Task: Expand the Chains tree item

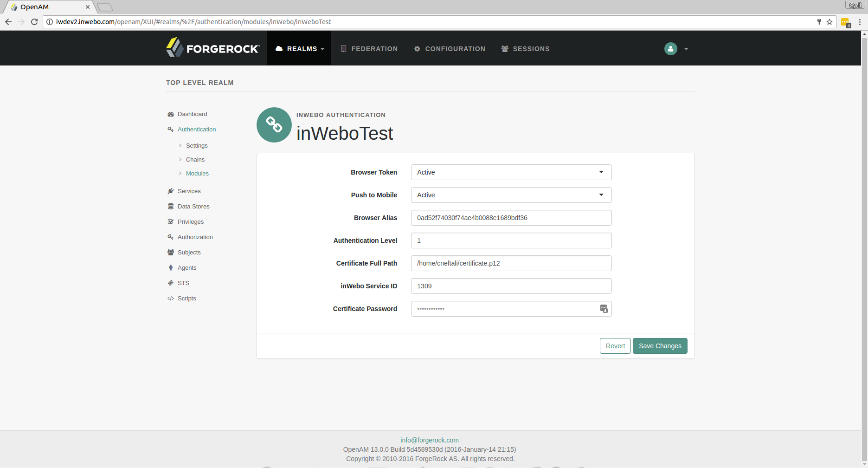Action: pyautogui.click(x=180, y=160)
